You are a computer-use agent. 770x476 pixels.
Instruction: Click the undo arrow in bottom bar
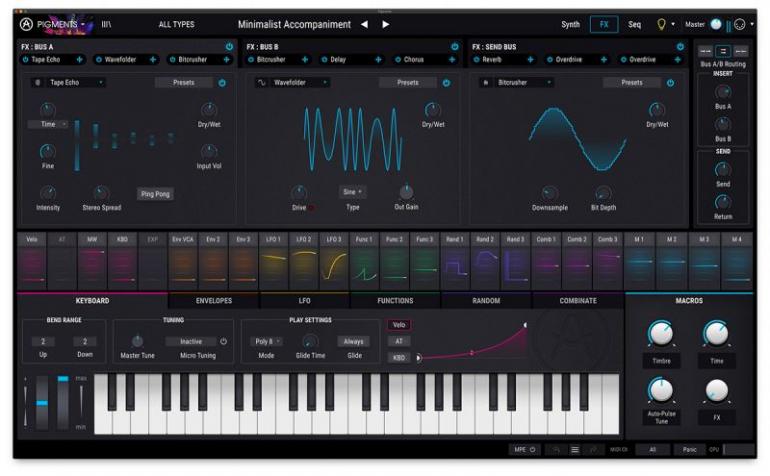point(556,449)
